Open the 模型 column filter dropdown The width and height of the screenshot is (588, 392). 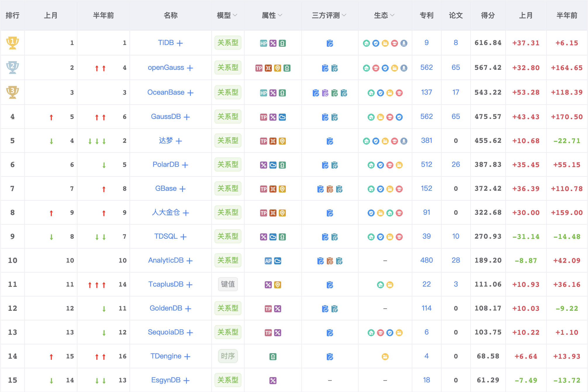[x=235, y=15]
